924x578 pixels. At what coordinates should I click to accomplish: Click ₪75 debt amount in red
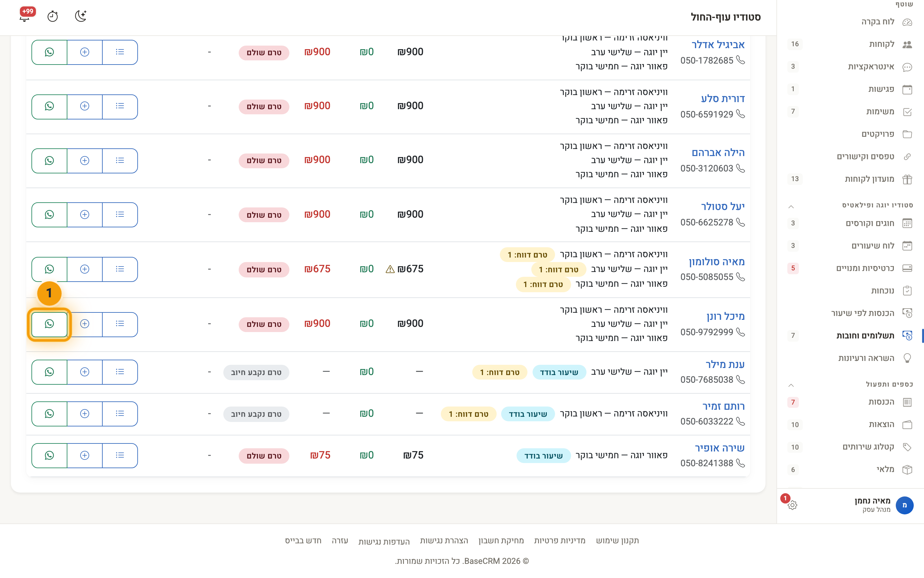320,455
